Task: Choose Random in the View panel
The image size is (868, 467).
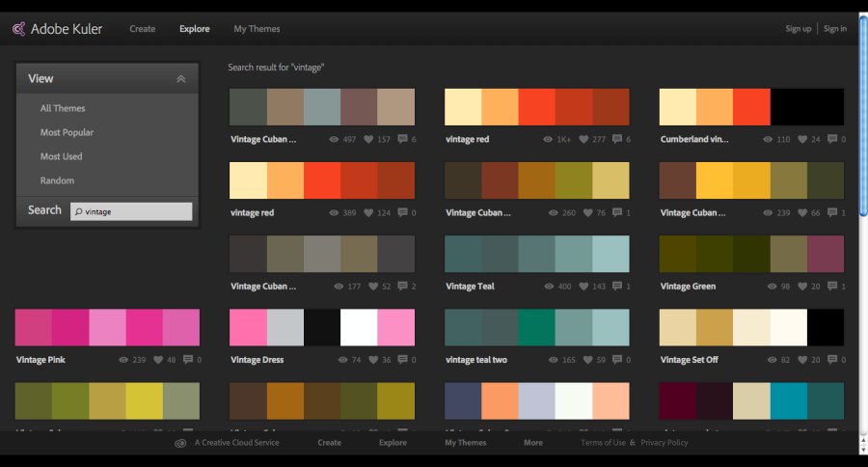Action: [57, 180]
